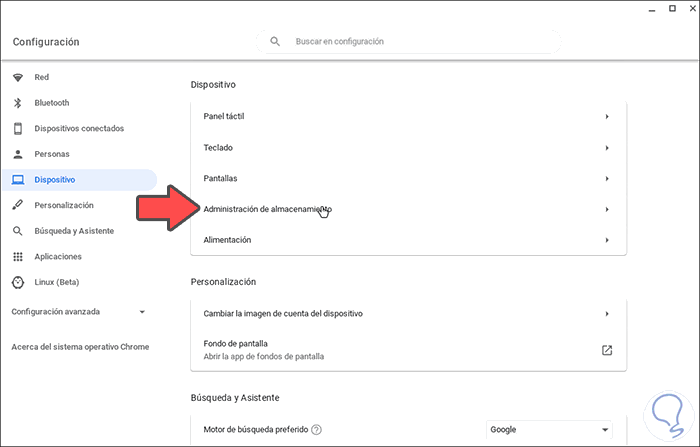Select the Personalización brush icon

pyautogui.click(x=17, y=205)
